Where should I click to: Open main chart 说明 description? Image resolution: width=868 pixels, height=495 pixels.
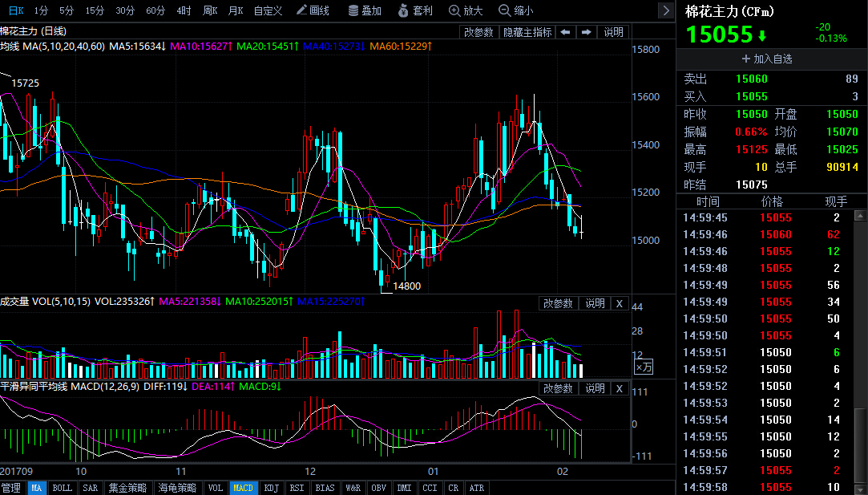[x=613, y=32]
